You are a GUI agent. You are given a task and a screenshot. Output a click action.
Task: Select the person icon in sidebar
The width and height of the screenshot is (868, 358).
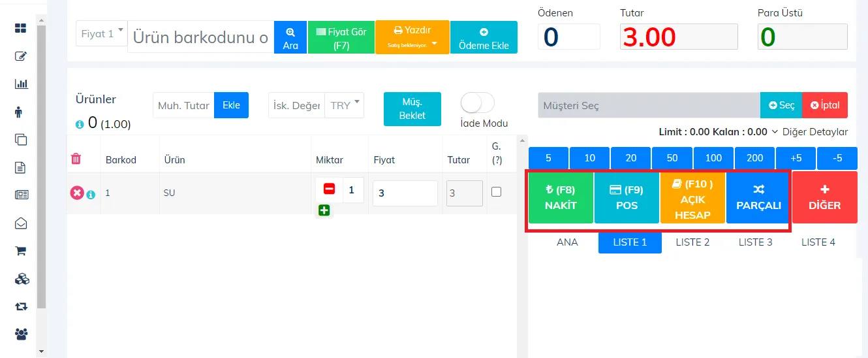coord(18,112)
